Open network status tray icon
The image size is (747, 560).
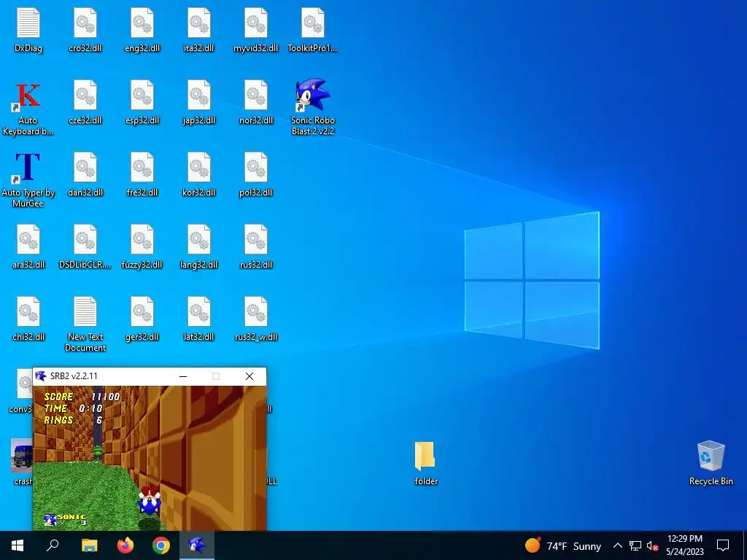point(635,545)
